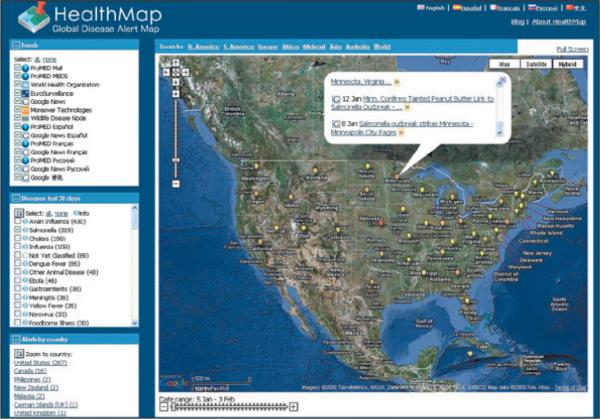Click the Florida alert marker
This screenshot has height=419, width=600.
click(x=467, y=301)
